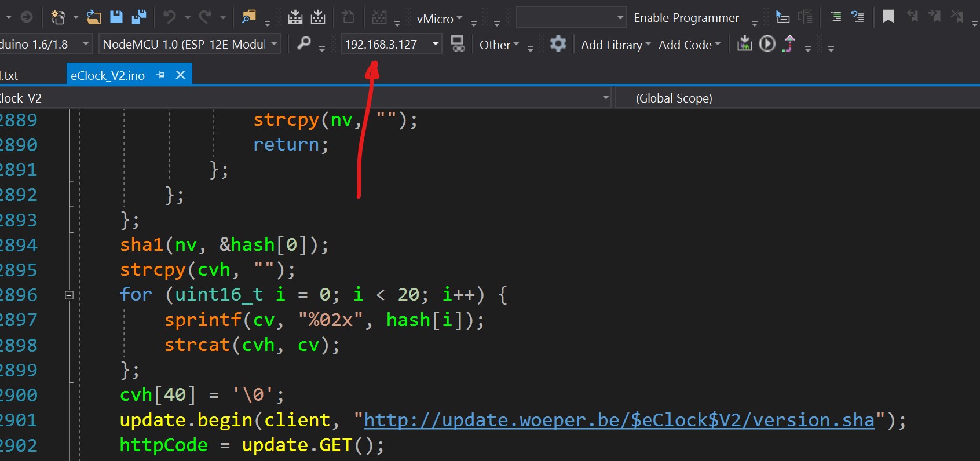Screen dimensions: 980x461
Task: Click the pink upload arrow icon
Action: (789, 43)
